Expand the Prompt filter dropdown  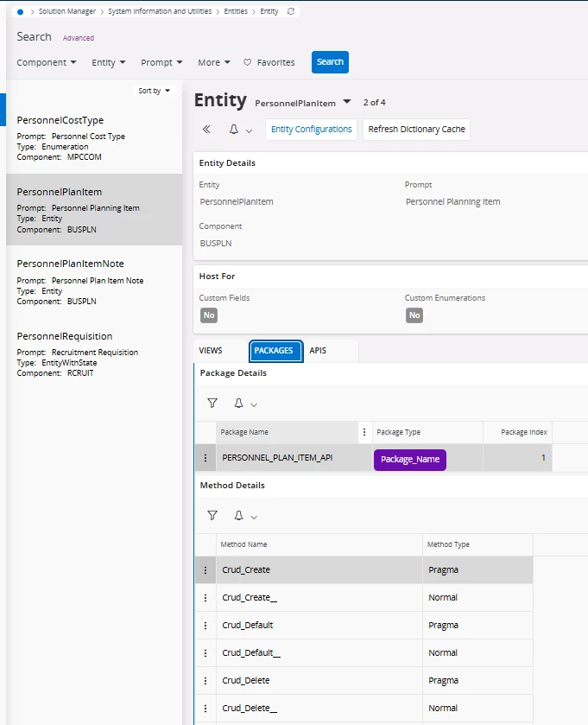(161, 62)
